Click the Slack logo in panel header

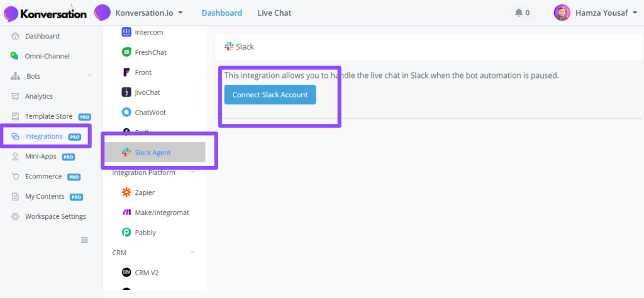click(x=229, y=47)
